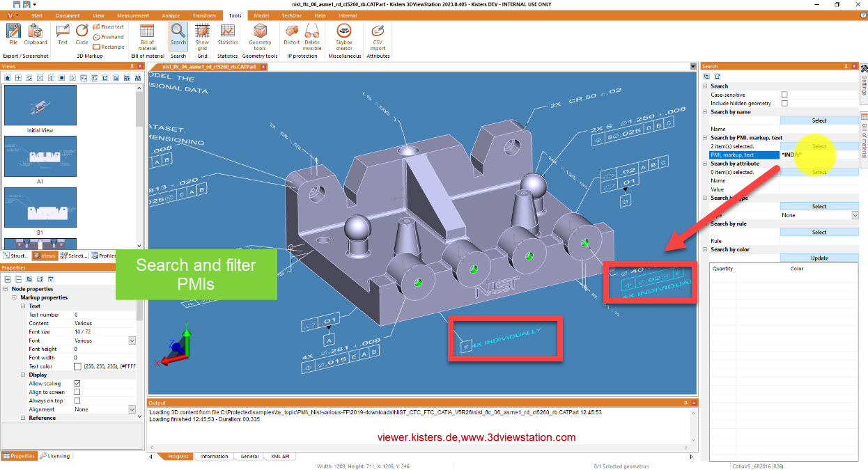Screen dimensions: 868x470
Task: Check Align to screen checkbox
Action: coord(77,392)
